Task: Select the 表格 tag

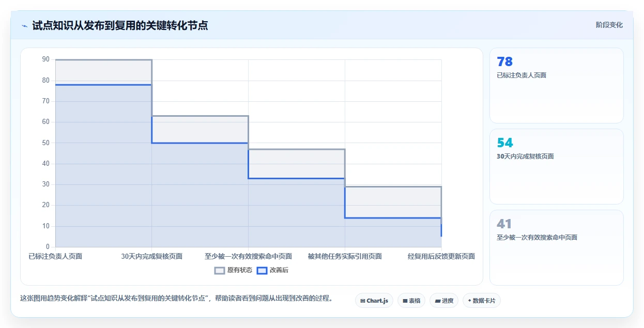Action: pos(411,301)
